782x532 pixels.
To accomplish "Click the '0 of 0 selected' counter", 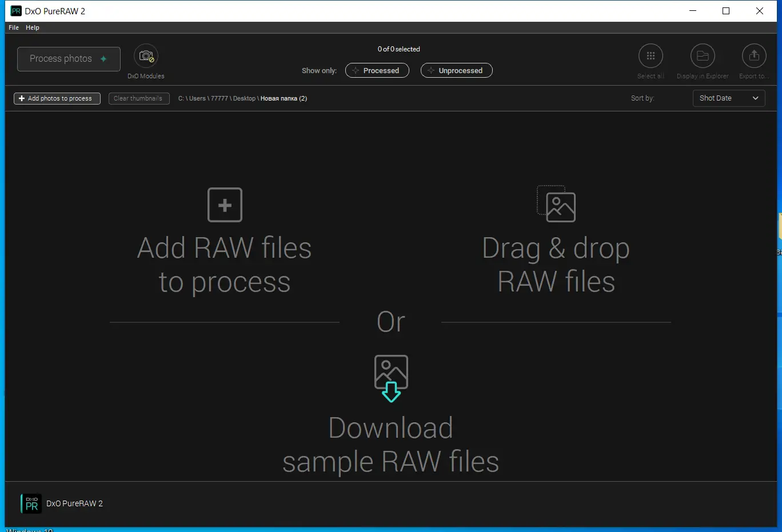I will (x=399, y=49).
